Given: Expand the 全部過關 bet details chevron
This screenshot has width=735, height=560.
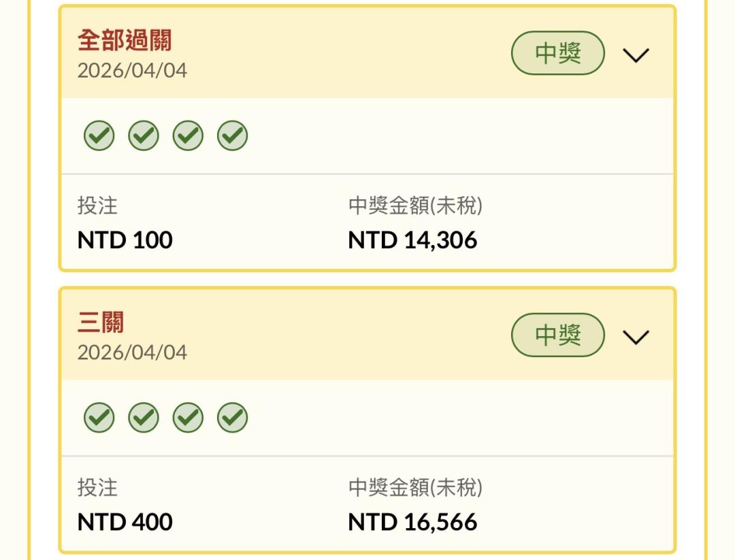Looking at the screenshot, I should [636, 55].
